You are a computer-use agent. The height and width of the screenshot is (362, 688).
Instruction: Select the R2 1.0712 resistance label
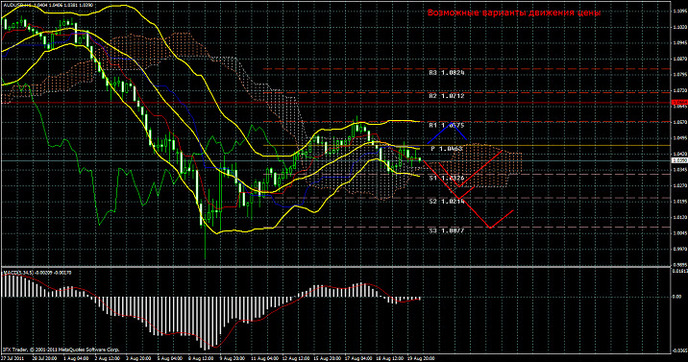[x=446, y=95]
